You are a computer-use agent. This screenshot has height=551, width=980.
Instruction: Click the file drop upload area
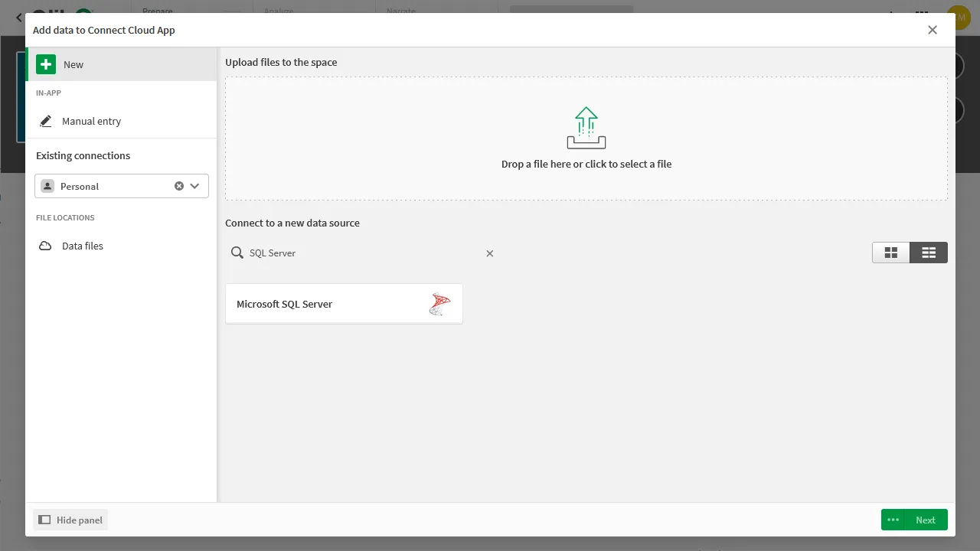(586, 139)
